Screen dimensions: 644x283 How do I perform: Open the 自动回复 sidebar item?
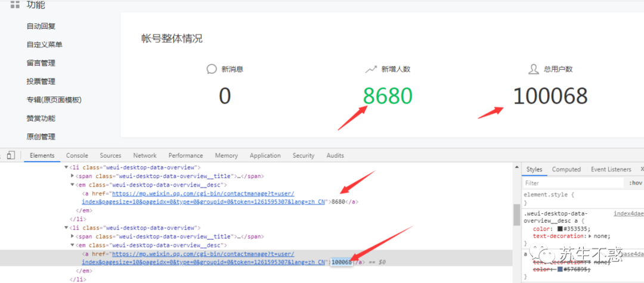[x=41, y=26]
